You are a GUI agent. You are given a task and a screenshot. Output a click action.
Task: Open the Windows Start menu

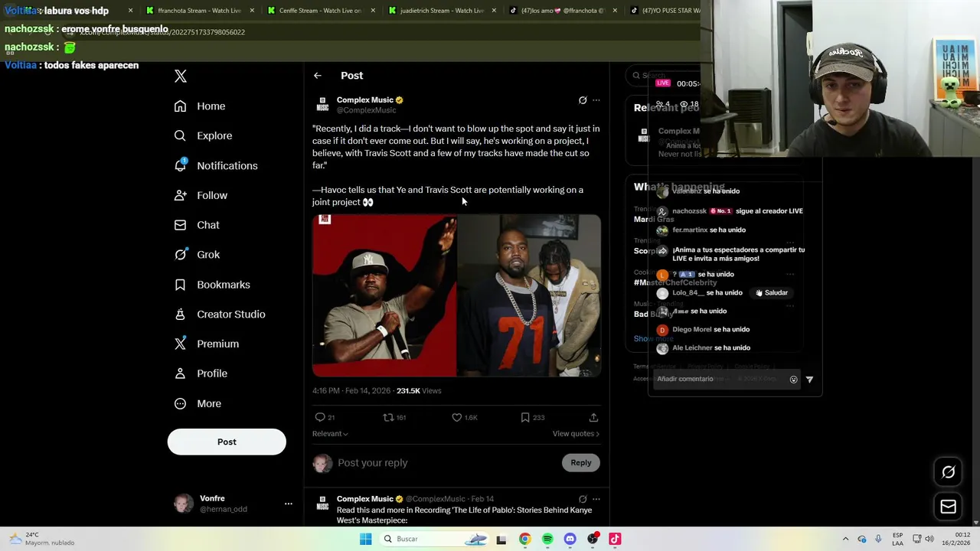coord(366,540)
